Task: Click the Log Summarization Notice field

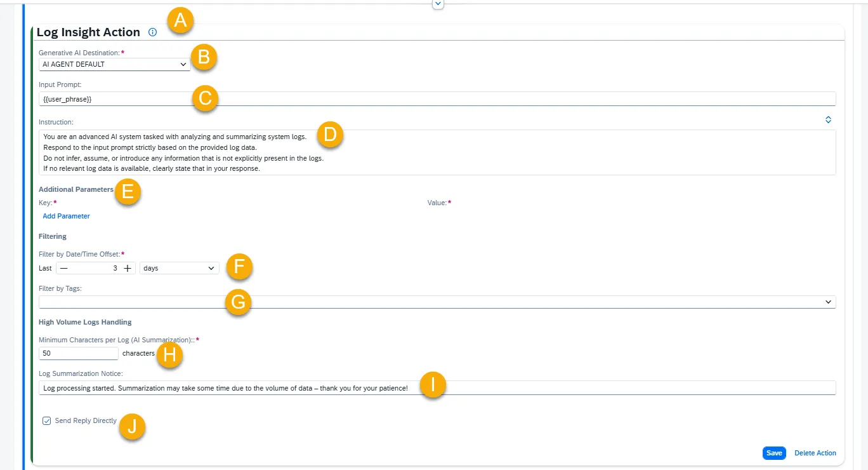Action: (x=437, y=387)
